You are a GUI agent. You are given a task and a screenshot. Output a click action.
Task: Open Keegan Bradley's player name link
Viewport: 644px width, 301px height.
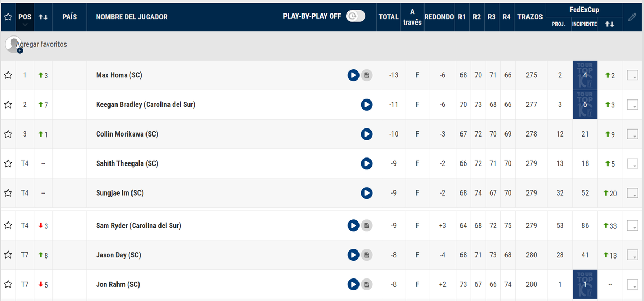click(x=145, y=105)
